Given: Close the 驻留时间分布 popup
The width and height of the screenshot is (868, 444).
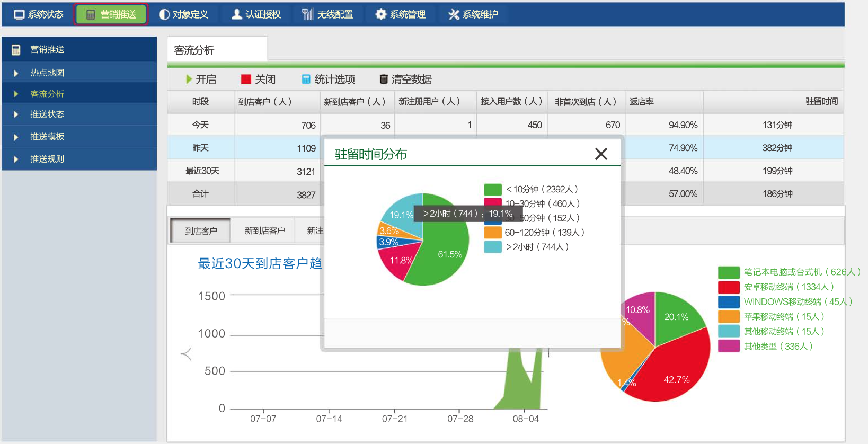Looking at the screenshot, I should click(x=601, y=154).
